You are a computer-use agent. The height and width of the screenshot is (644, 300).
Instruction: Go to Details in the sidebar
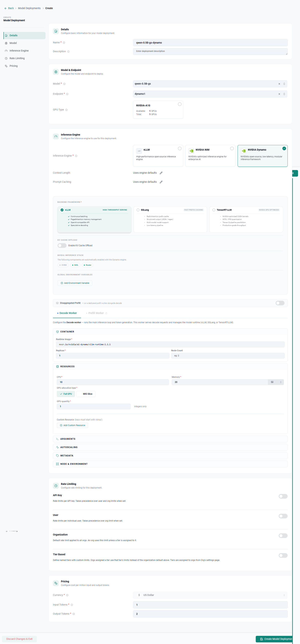coord(24,36)
